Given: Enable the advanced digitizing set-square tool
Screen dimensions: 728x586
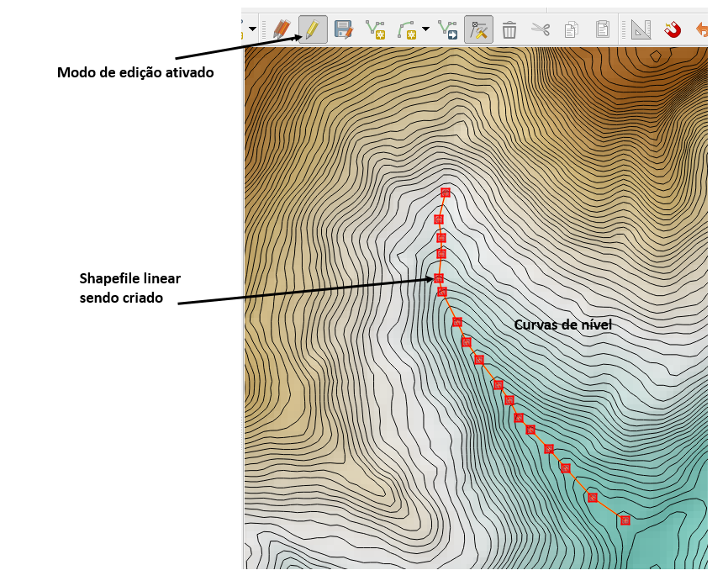Looking at the screenshot, I should 641,30.
